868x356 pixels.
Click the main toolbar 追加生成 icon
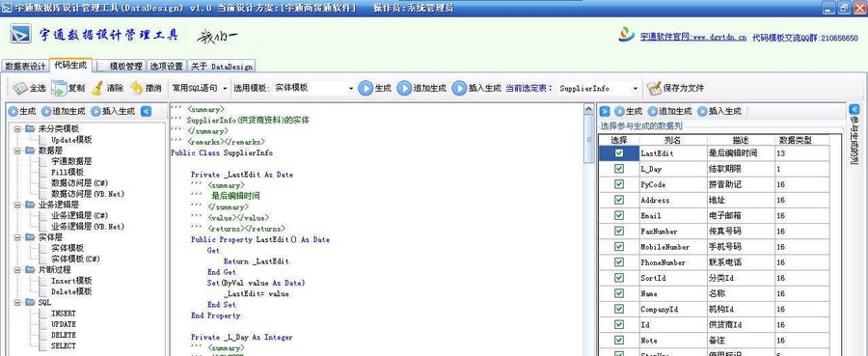[x=405, y=88]
